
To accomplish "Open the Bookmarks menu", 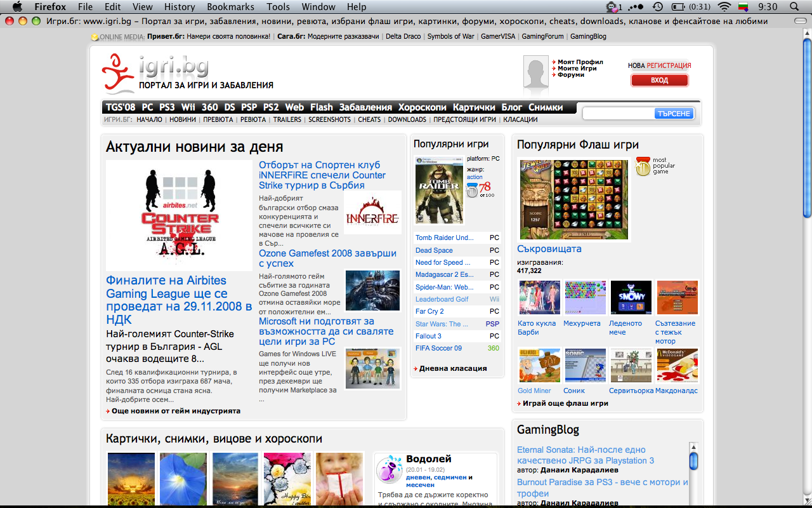I will point(230,7).
